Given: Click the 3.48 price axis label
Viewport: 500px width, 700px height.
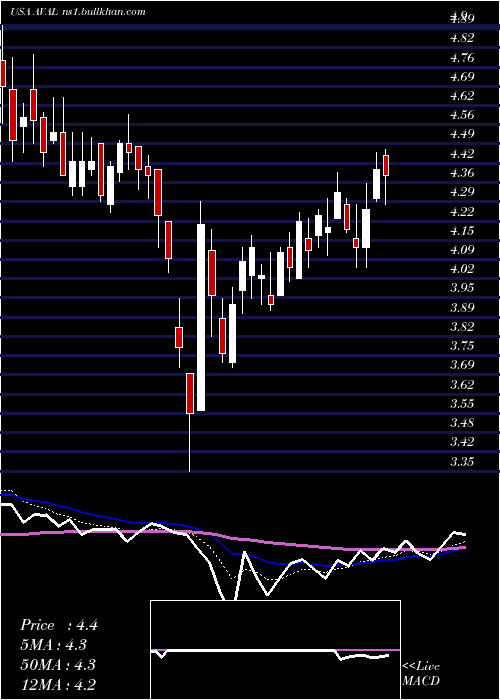Looking at the screenshot, I should 462,423.
